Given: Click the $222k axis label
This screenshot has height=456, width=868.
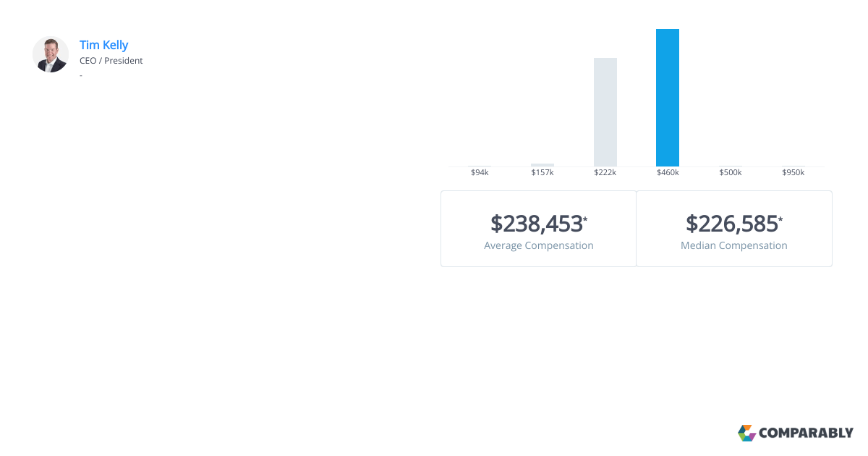Looking at the screenshot, I should point(605,172).
